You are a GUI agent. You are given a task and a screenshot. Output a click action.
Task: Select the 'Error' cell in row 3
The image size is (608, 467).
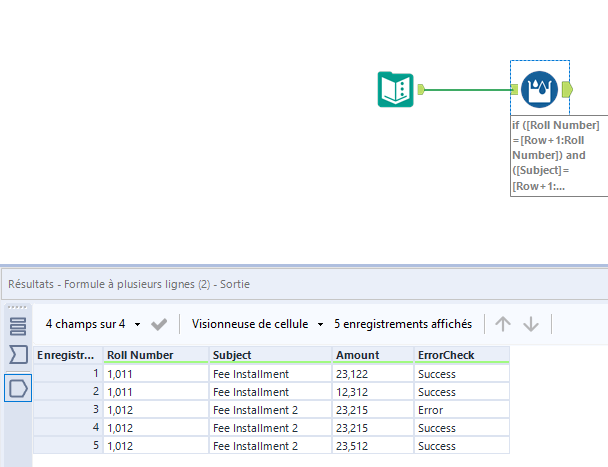pyautogui.click(x=431, y=410)
